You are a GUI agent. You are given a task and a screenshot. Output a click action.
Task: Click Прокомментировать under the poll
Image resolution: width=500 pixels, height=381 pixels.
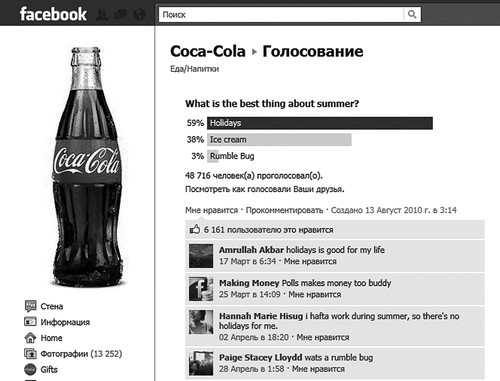284,210
